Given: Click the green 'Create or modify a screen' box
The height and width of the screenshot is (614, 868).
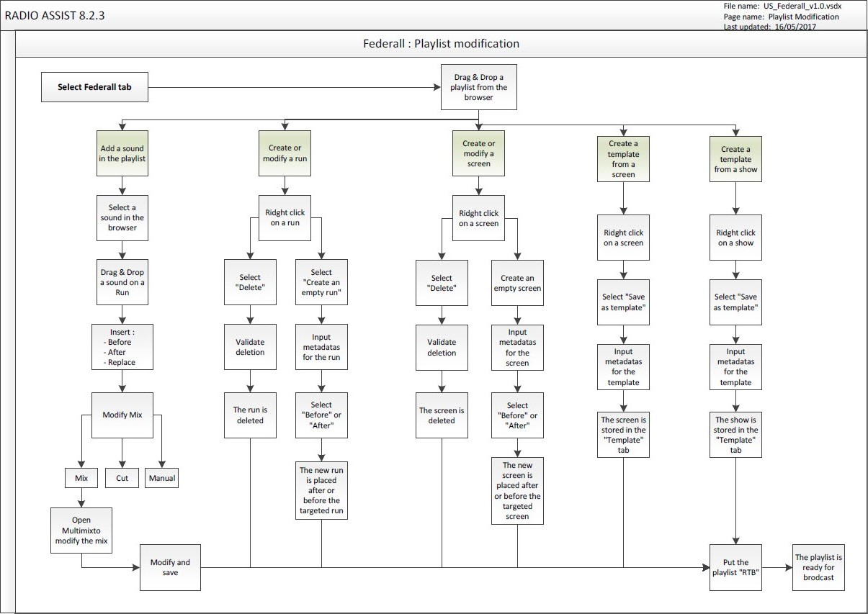Looking at the screenshot, I should 478,153.
